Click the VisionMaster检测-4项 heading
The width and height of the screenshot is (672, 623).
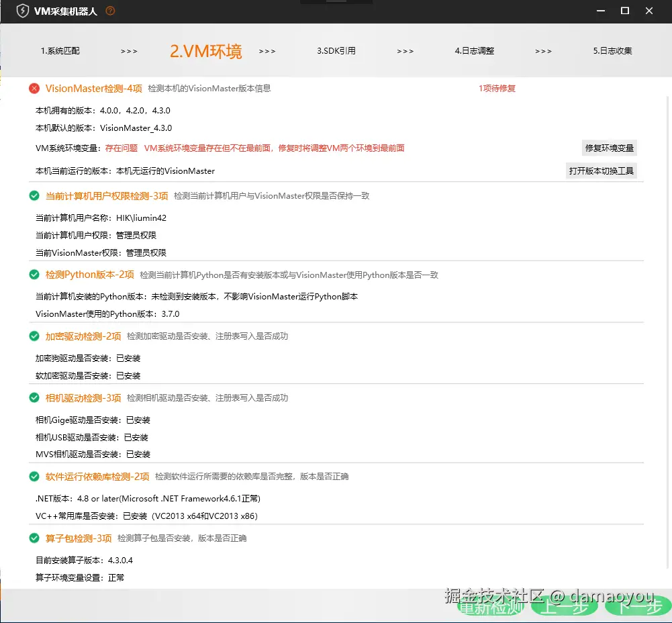pos(94,89)
